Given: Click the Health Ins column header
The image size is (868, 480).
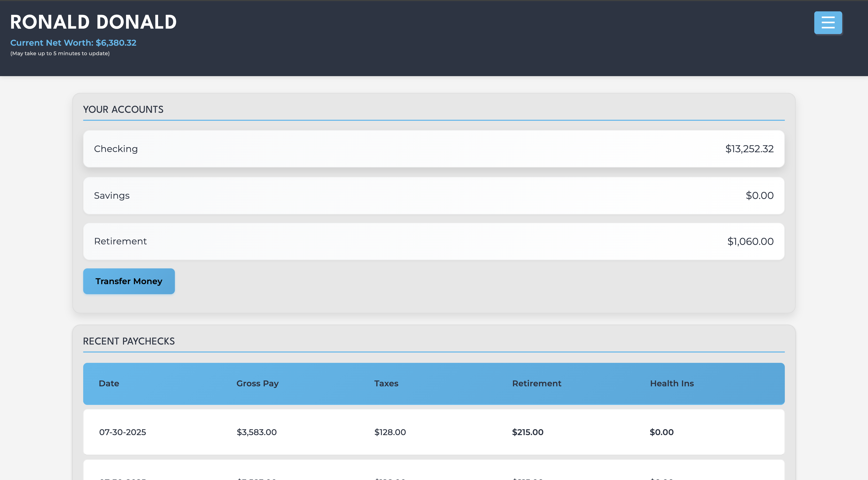Looking at the screenshot, I should 672,383.
